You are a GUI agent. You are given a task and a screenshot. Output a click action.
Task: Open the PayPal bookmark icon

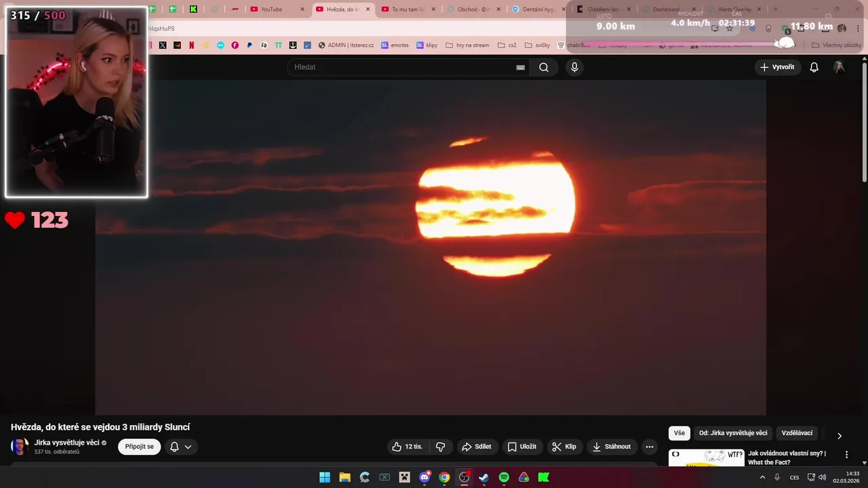coord(250,45)
